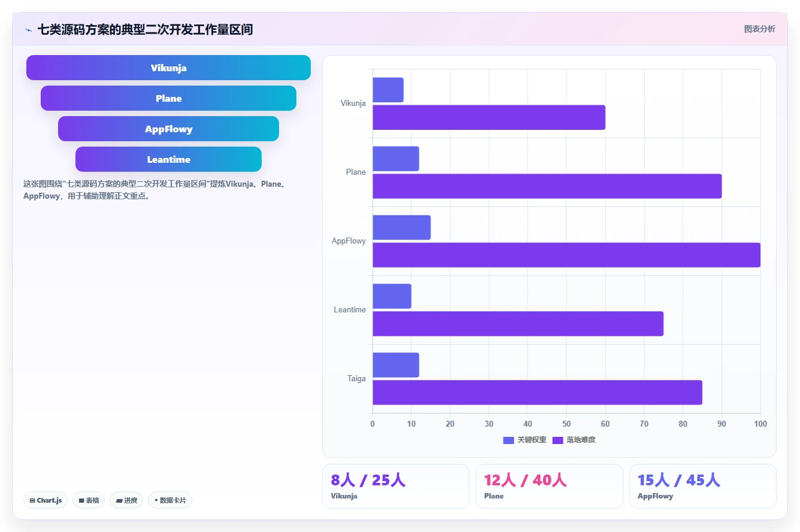Click the title 七类源码方案的典型二次开发工作量区间
800x532 pixels.
point(145,29)
